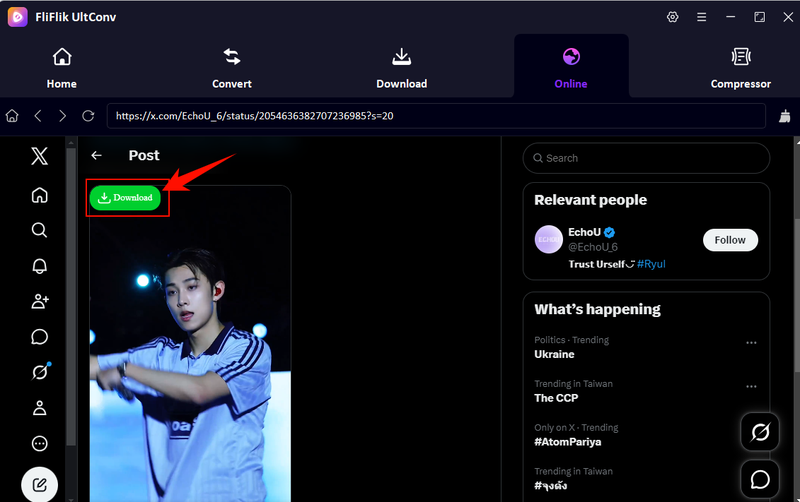The width and height of the screenshot is (800, 502).
Task: Follow the EchoU account
Action: pyautogui.click(x=730, y=240)
